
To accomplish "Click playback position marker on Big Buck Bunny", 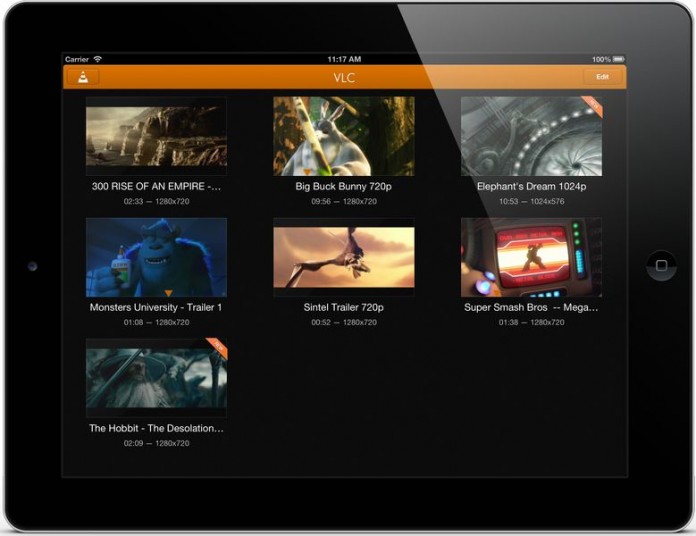I will coord(294,171).
